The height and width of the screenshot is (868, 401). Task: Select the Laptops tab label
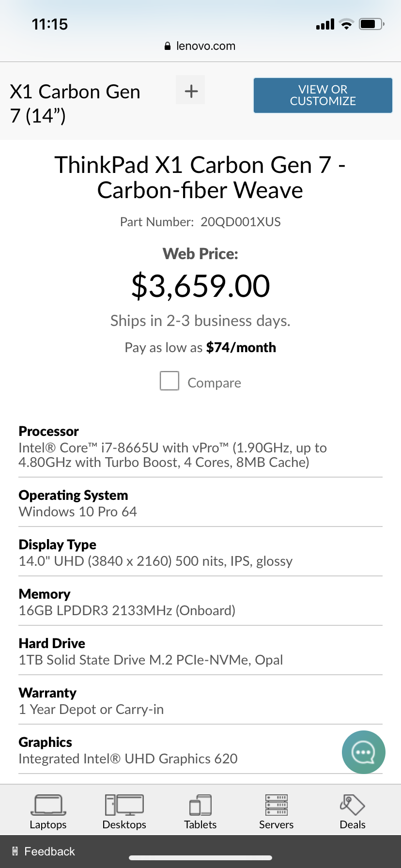(48, 824)
